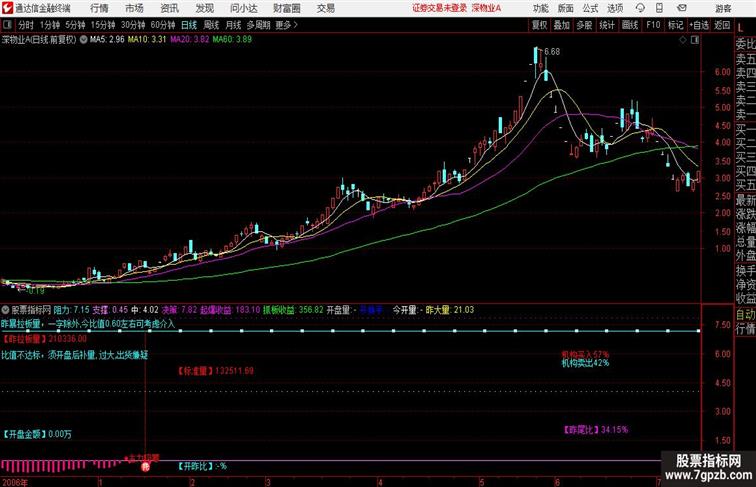This screenshot has width=756, height=487.
Task: Expand dropdown arrow beside 股票指标网 indicator
Action: (x=5, y=310)
